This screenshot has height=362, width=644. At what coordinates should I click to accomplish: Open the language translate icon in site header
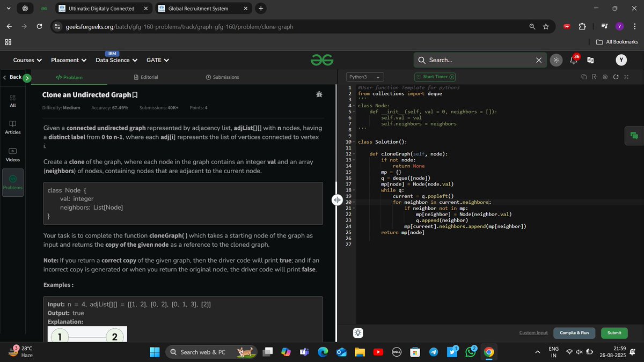click(x=590, y=60)
